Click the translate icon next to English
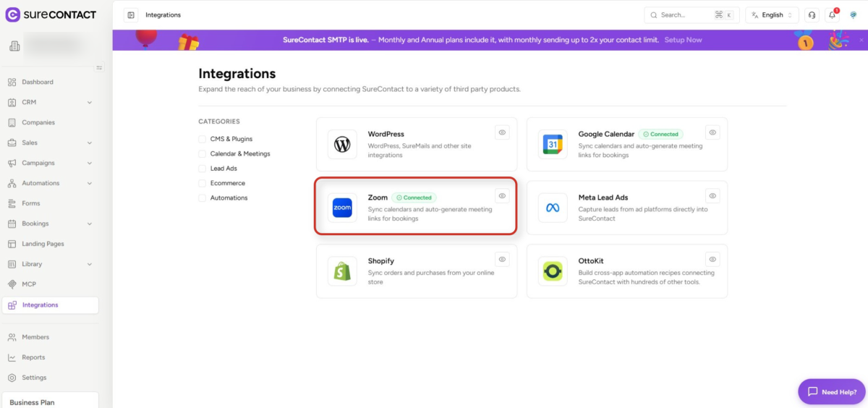 click(x=754, y=14)
